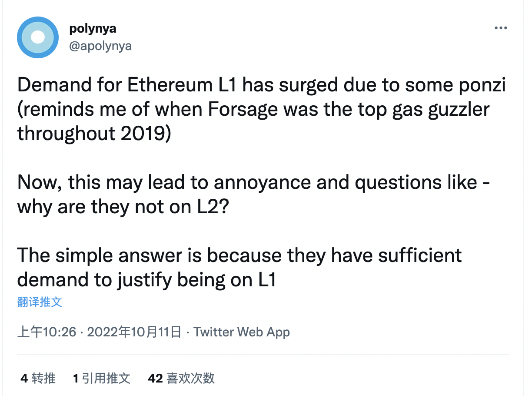View the 1 引用推文 quote tweets
The height and width of the screenshot is (396, 532).
pos(102,378)
